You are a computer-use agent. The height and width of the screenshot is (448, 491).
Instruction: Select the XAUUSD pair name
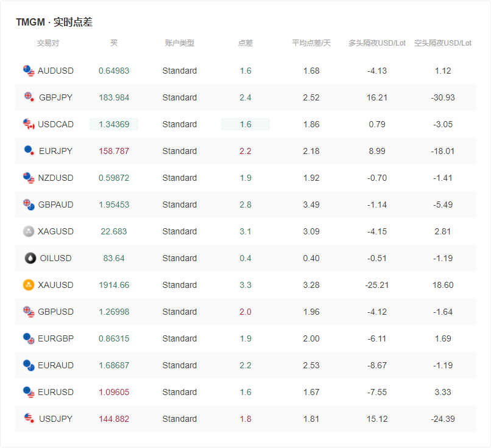point(55,285)
